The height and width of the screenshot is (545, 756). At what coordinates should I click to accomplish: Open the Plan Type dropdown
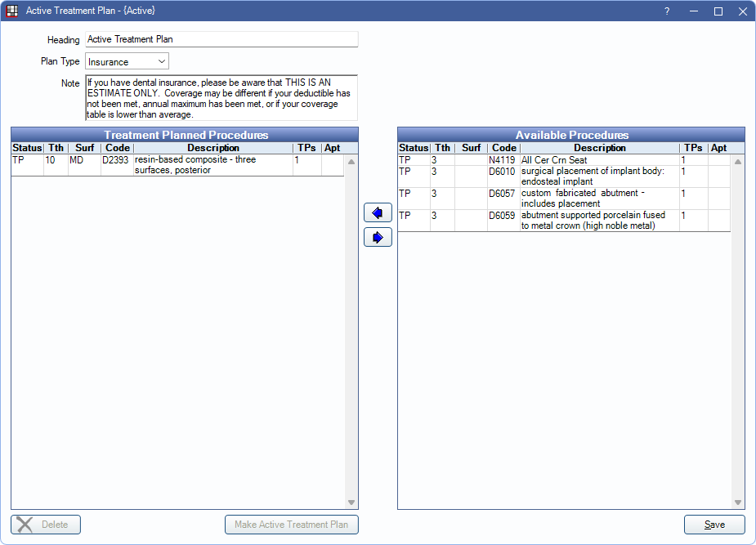pyautogui.click(x=127, y=61)
